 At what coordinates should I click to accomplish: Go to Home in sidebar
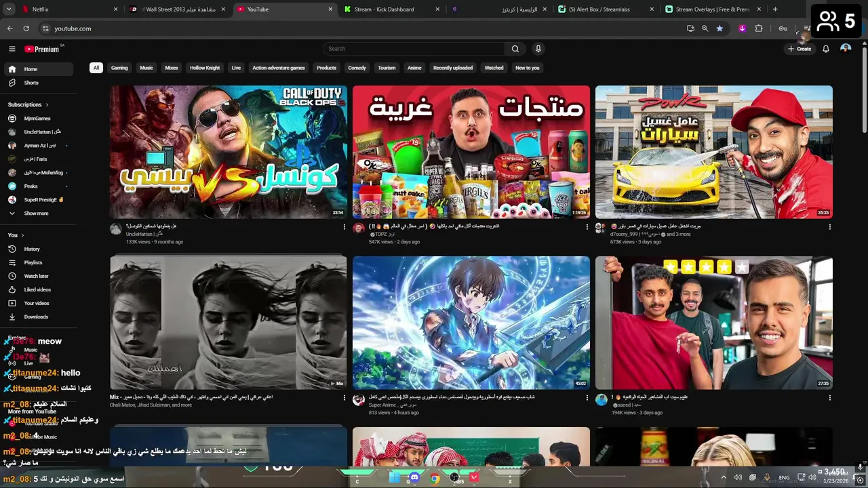tap(38, 69)
